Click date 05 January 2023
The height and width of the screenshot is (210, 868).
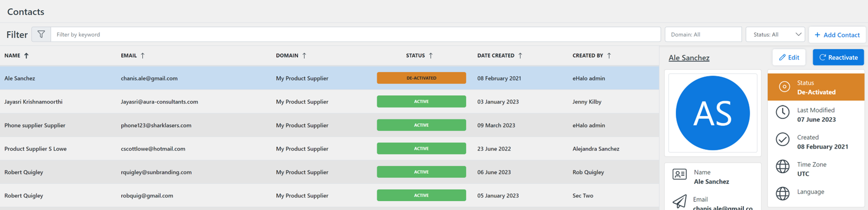point(498,196)
